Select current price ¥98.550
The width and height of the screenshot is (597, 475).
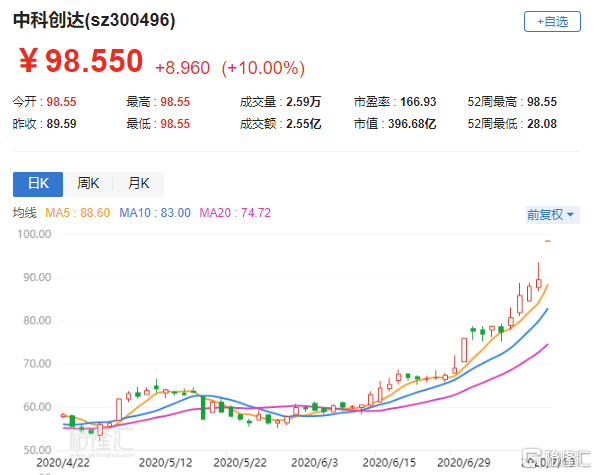81,61
